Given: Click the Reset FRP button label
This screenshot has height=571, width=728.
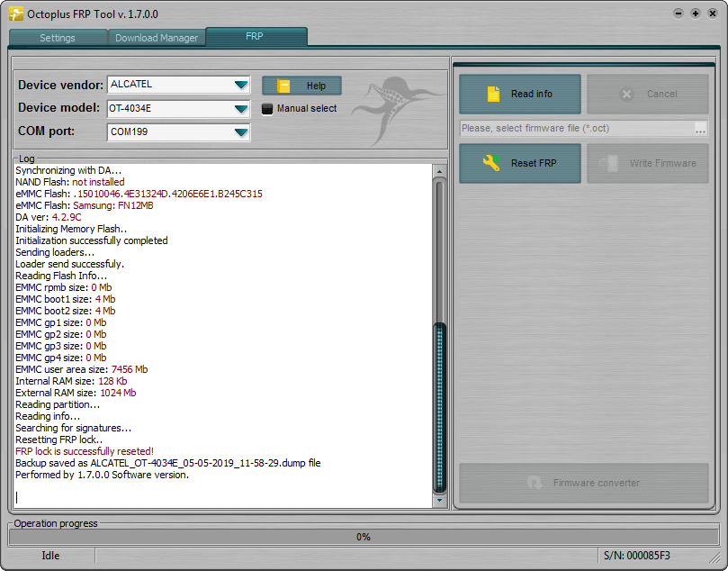Looking at the screenshot, I should point(534,163).
